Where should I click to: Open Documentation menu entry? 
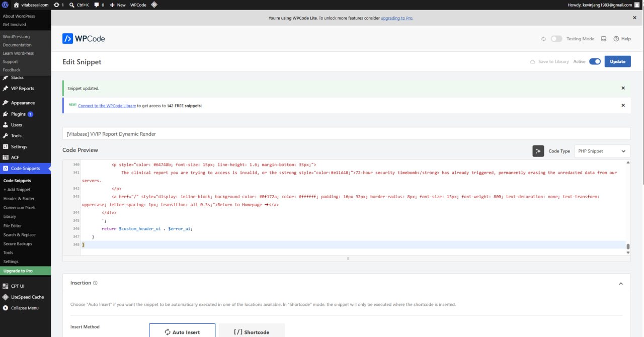17,45
